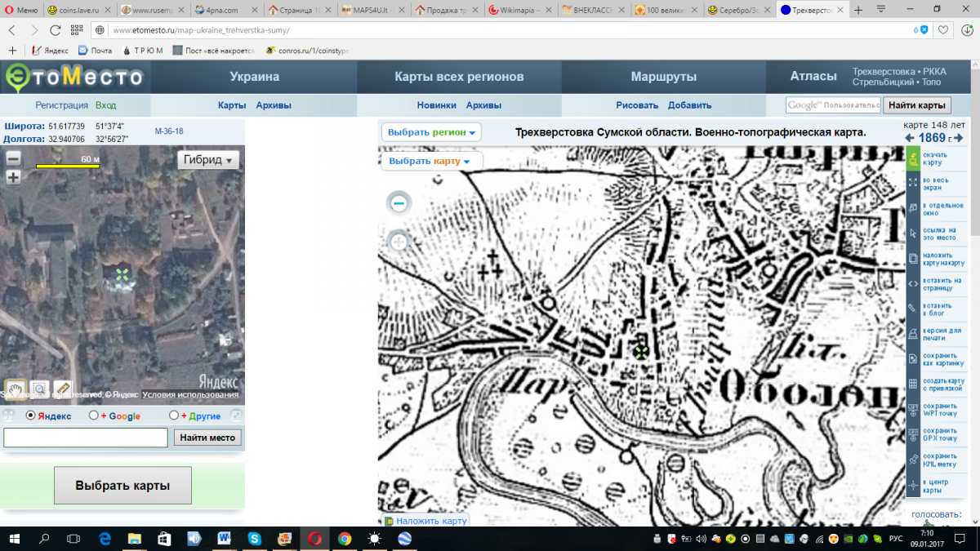Click the 'Украина' navigation item
This screenshot has width=980, height=551.
click(x=254, y=77)
